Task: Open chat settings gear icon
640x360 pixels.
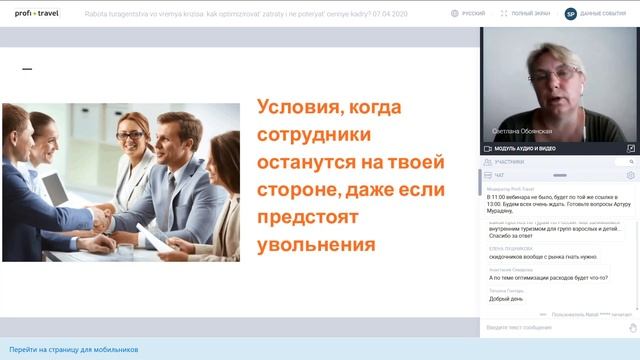Action: pos(631,176)
